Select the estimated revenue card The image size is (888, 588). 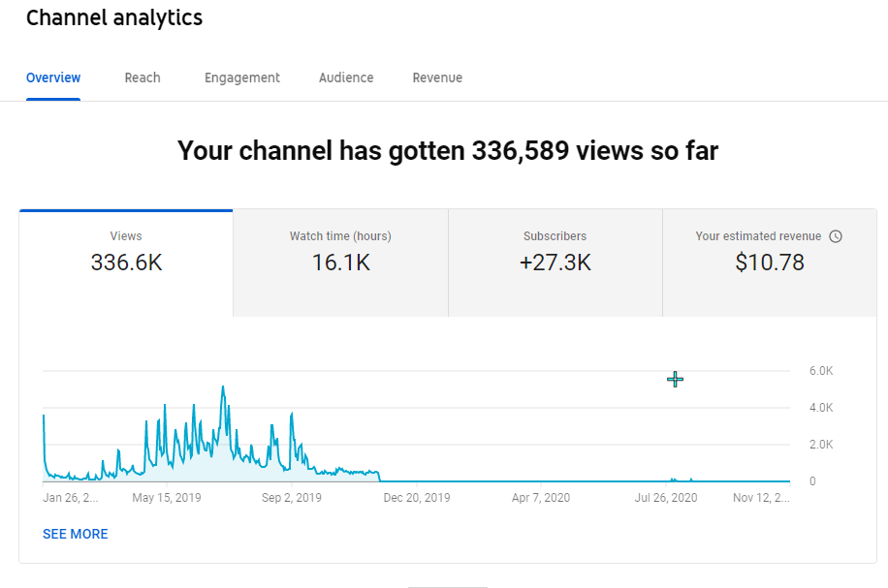coord(769,263)
